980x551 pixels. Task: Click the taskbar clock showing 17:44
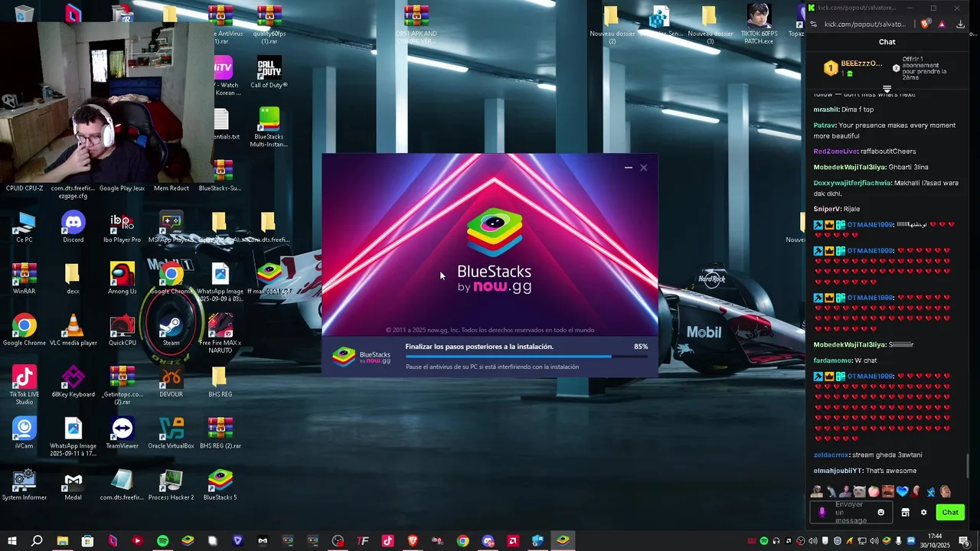[935, 541]
